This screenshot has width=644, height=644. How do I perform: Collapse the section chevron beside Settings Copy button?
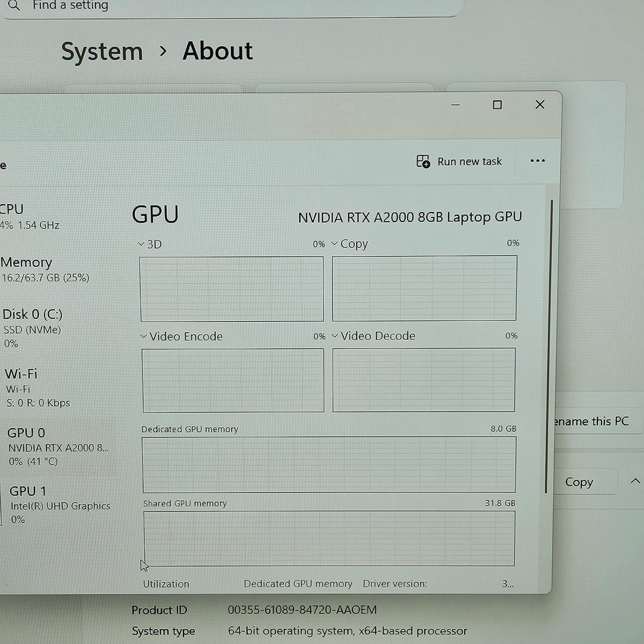coord(635,481)
